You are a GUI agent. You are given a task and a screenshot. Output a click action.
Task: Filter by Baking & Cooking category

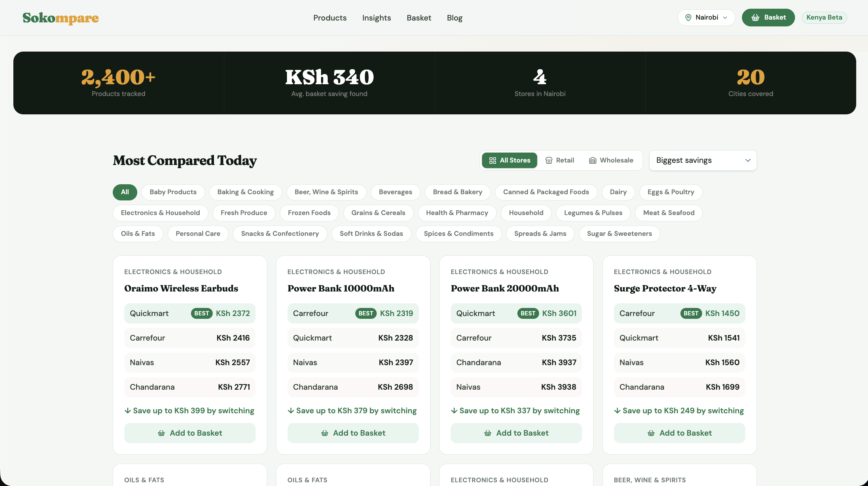(245, 192)
